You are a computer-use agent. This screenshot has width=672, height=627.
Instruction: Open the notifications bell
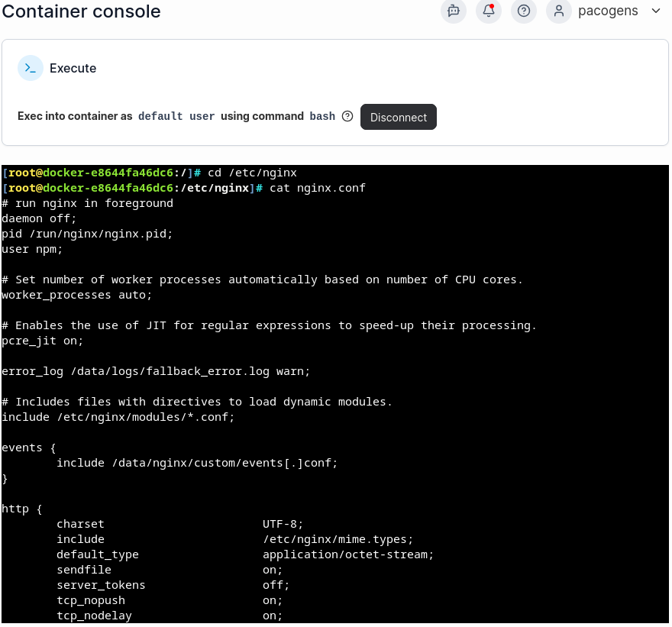pos(489,11)
